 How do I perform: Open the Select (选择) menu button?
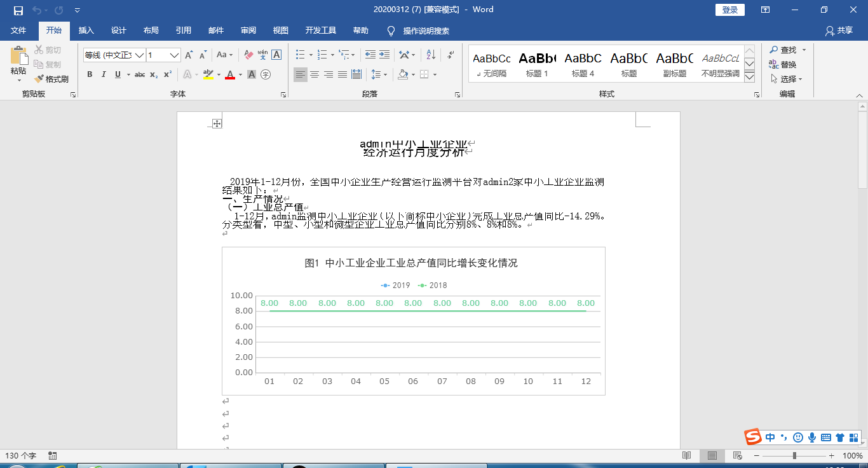click(786, 79)
